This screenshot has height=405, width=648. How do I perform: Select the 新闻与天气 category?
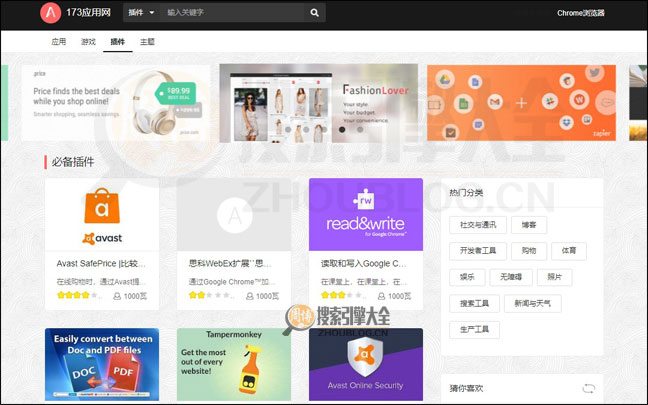pyautogui.click(x=533, y=303)
